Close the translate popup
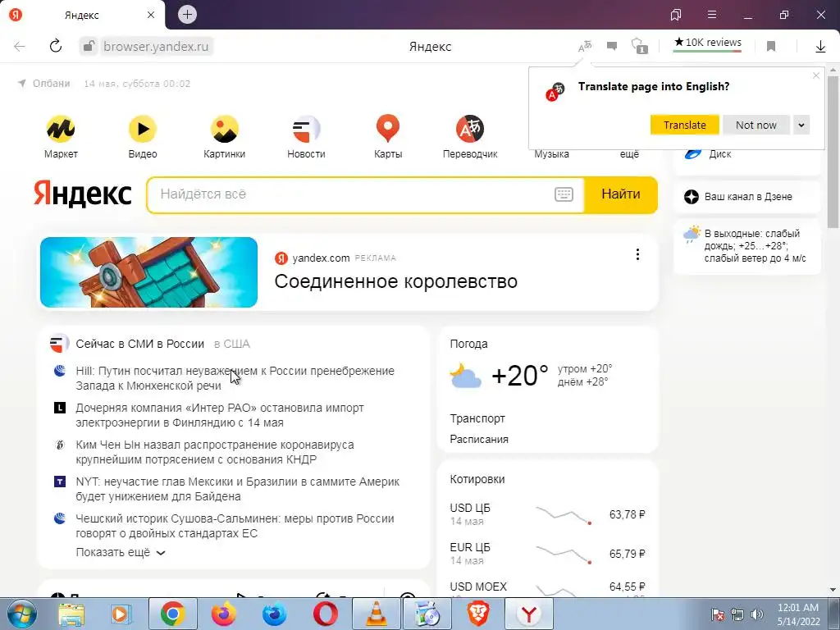This screenshot has height=630, width=840. point(816,75)
